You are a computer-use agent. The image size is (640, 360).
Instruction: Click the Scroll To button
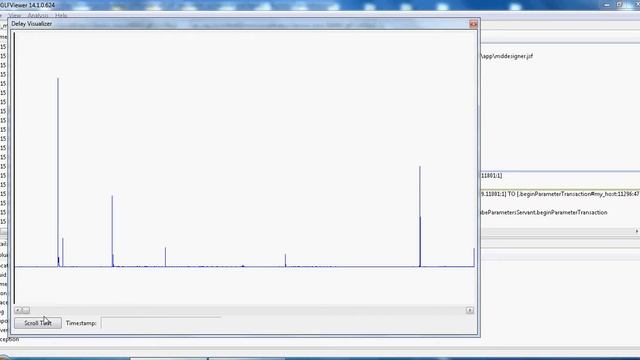click(38, 323)
